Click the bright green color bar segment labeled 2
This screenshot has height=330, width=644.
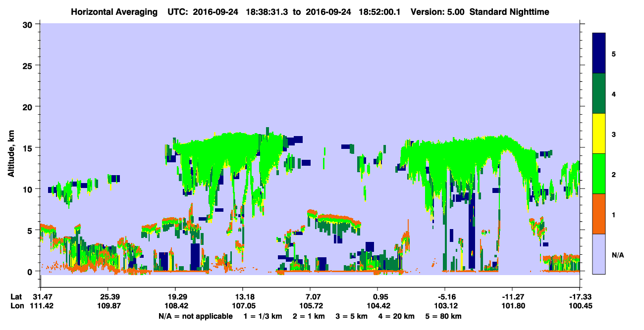tap(599, 174)
